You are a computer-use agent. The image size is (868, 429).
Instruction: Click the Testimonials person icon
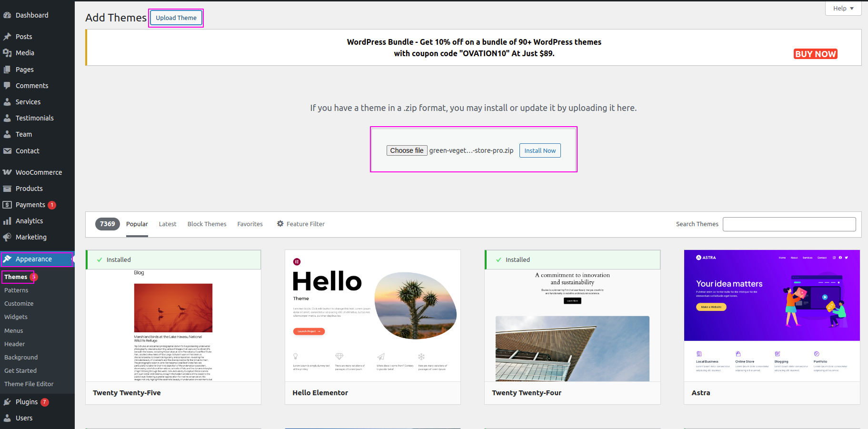coord(7,118)
